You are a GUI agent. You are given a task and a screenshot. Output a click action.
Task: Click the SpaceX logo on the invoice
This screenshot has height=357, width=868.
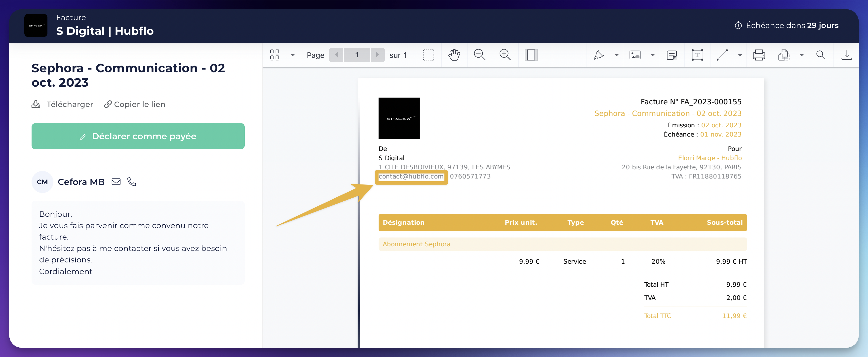[399, 118]
